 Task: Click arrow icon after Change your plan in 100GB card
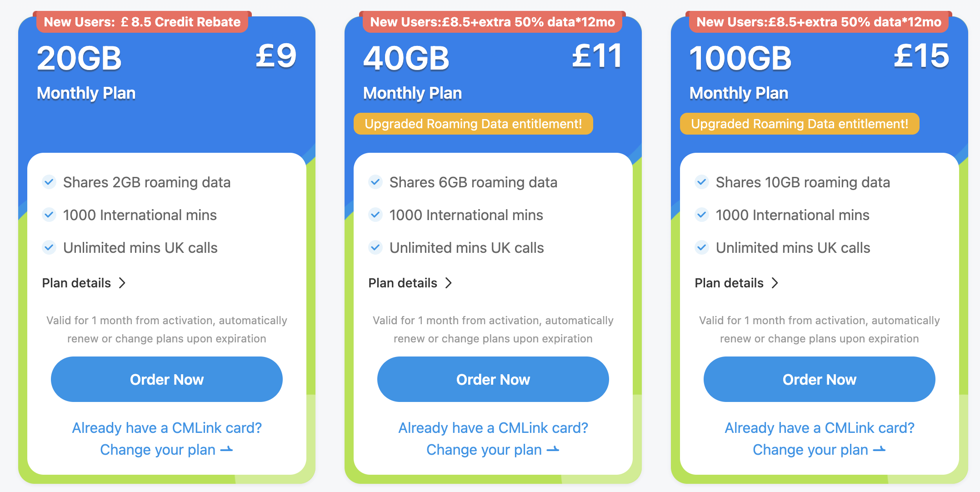pyautogui.click(x=879, y=450)
